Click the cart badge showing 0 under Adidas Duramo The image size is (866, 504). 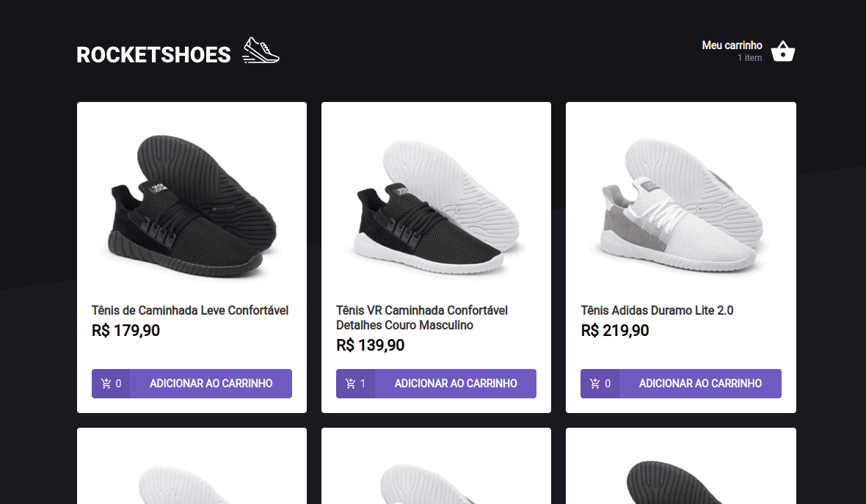pos(600,383)
